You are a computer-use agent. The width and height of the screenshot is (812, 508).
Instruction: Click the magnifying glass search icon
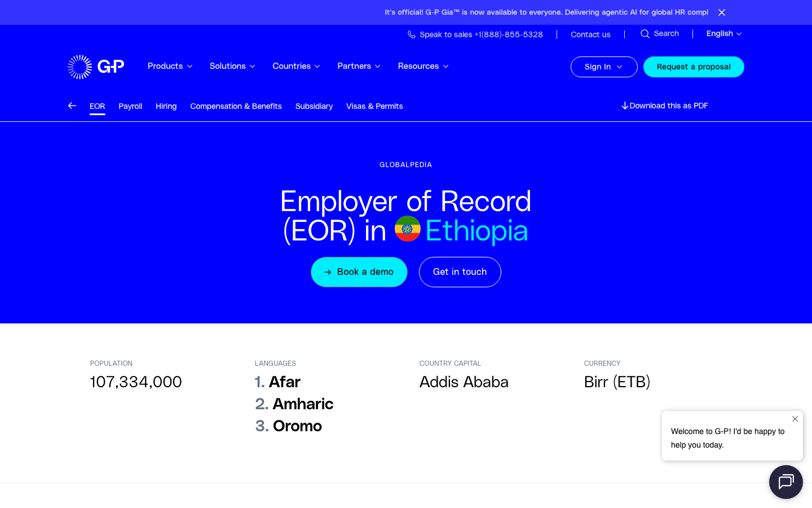pos(645,34)
